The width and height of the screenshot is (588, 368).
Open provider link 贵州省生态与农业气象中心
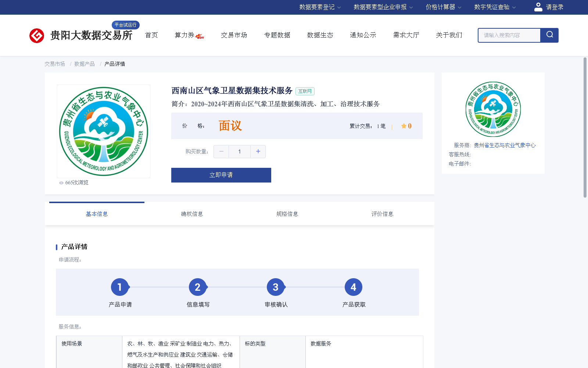pos(505,145)
